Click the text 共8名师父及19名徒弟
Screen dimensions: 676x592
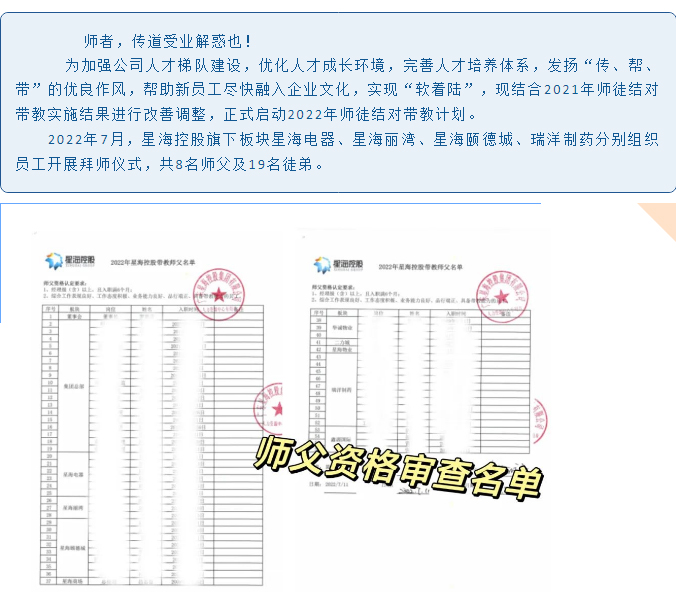click(241, 164)
